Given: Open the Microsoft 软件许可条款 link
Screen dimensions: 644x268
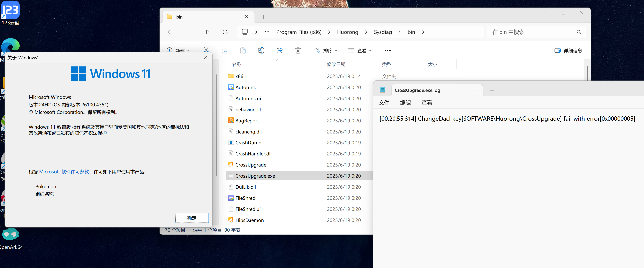Looking at the screenshot, I should (x=64, y=172).
